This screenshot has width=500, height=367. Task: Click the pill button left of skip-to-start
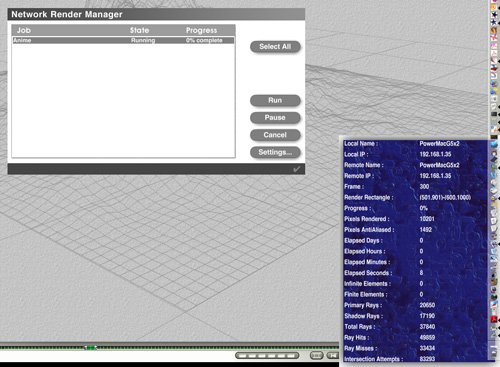pos(316,356)
